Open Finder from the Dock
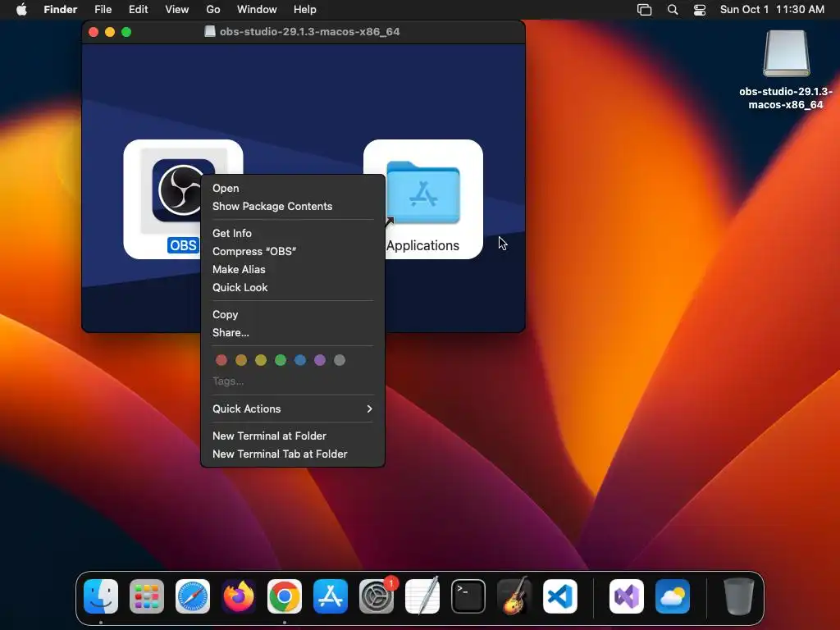The height and width of the screenshot is (630, 840). point(101,596)
